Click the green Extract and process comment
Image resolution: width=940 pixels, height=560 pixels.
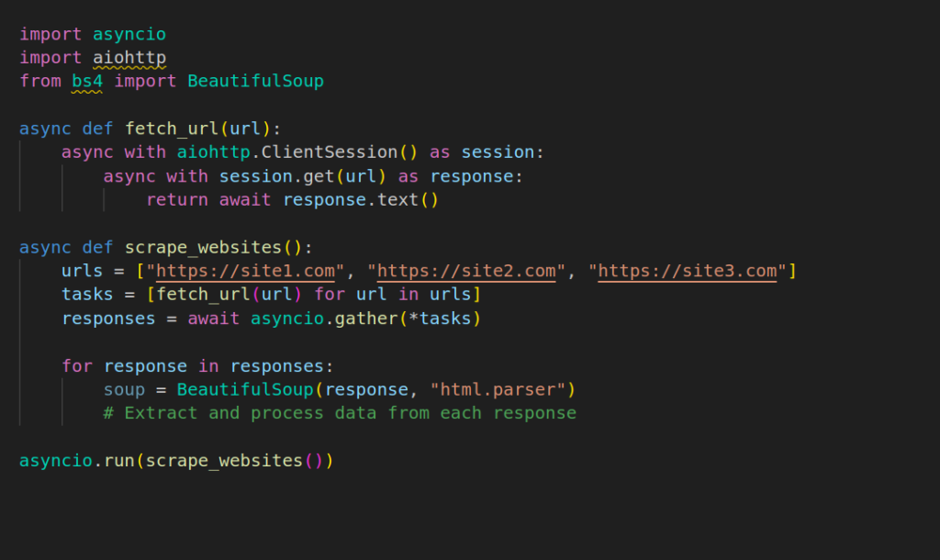pos(340,413)
